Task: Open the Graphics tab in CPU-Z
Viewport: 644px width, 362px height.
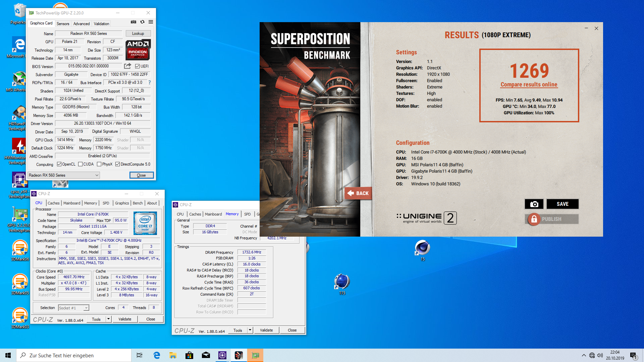Action: point(122,203)
